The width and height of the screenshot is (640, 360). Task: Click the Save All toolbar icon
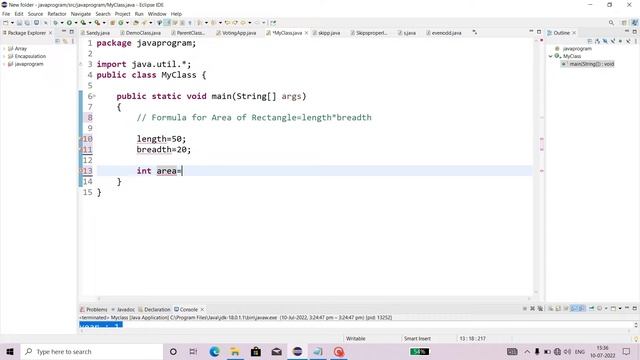[27, 23]
